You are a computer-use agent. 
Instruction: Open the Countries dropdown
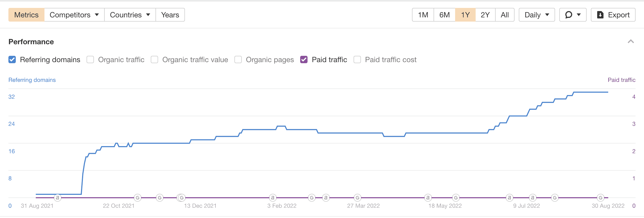[x=130, y=15]
